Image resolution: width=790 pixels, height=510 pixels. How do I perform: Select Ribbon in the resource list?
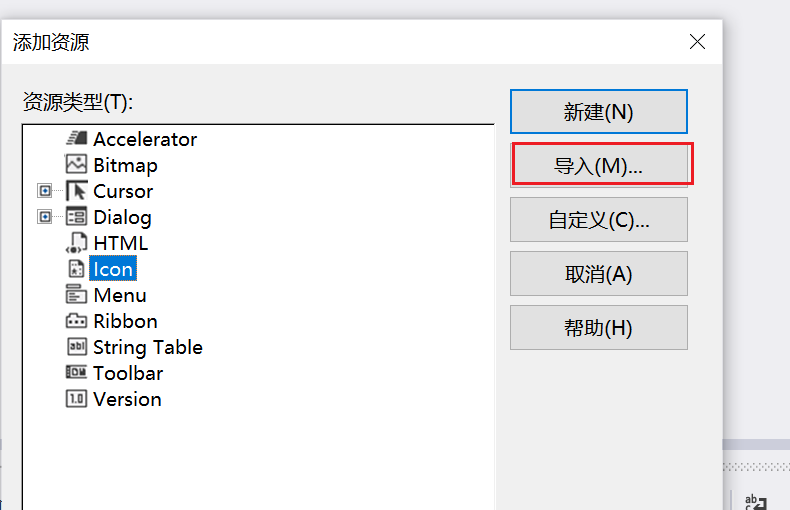click(125, 321)
